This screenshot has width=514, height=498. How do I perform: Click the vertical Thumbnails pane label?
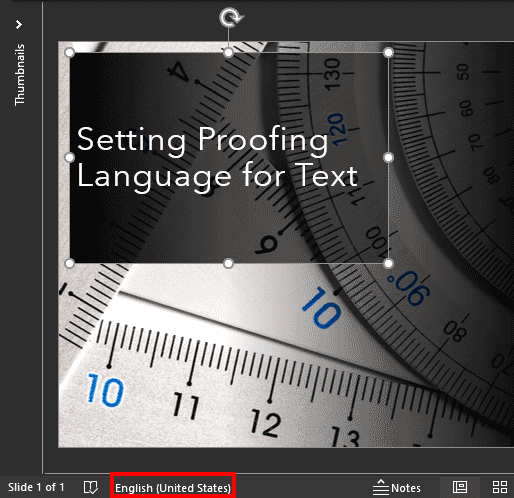[x=20, y=75]
